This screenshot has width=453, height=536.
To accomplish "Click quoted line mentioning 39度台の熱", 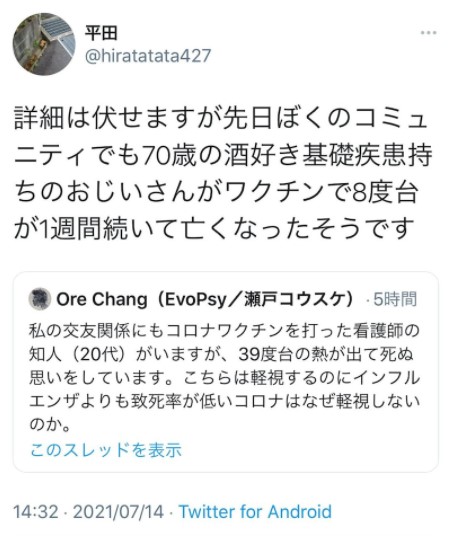I will pos(222,354).
